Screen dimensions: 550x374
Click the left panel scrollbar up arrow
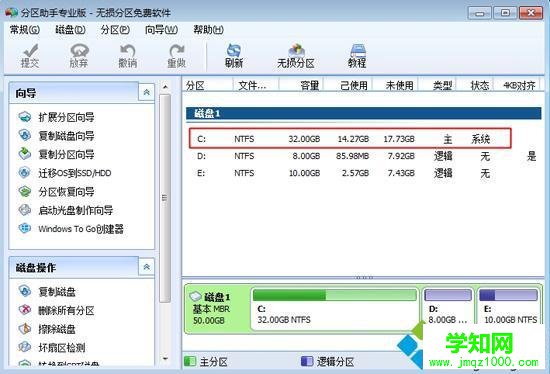[165, 86]
